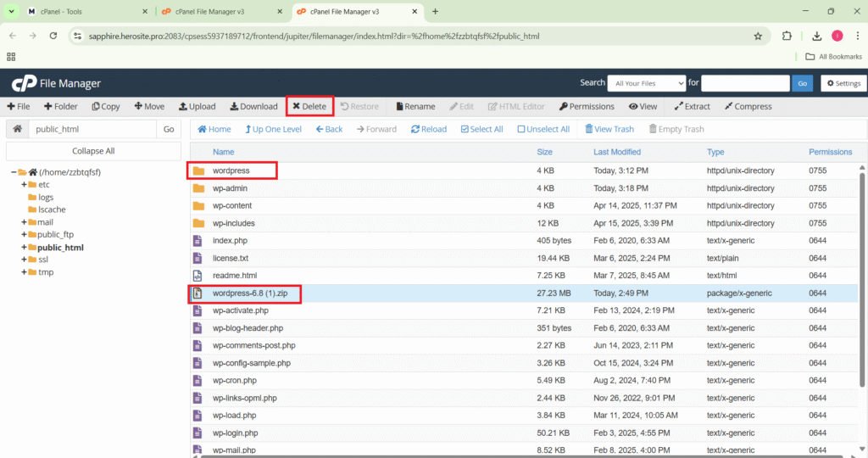
Task: Click the Copy toolbar item
Action: 105,106
